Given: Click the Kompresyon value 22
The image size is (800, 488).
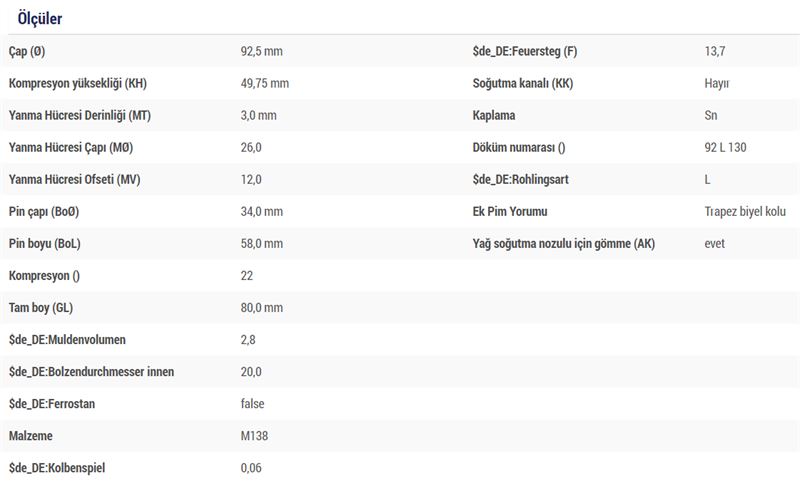Looking at the screenshot, I should (247, 276).
